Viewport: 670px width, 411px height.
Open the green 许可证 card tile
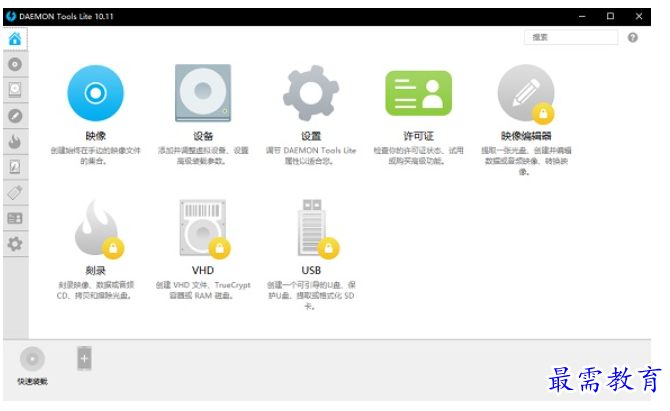tap(418, 93)
